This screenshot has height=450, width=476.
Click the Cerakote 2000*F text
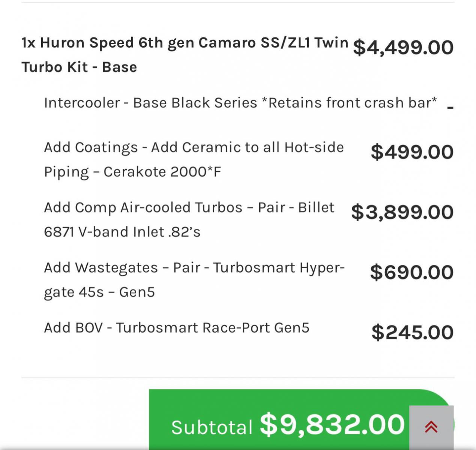tap(162, 172)
